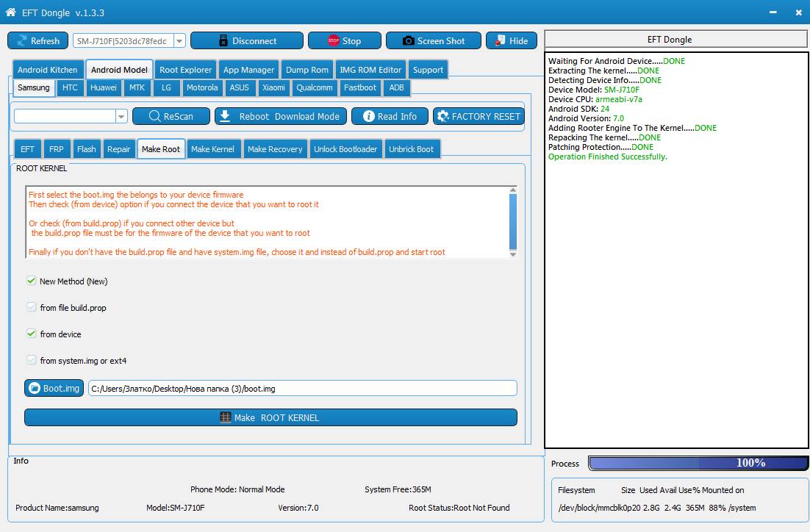Open the App Manager tab
The height and width of the screenshot is (532, 810).
tap(248, 70)
